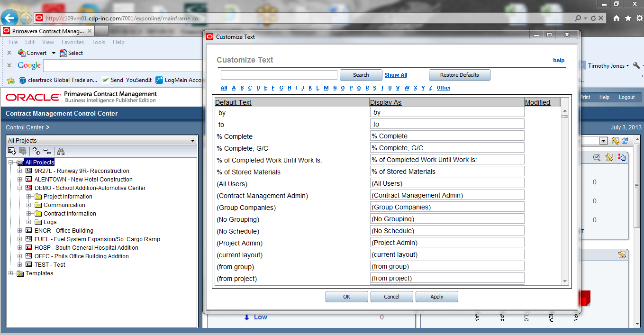The width and height of the screenshot is (644, 335).
Task: Click the collapse all icon in tree toolbar
Action: (x=47, y=151)
